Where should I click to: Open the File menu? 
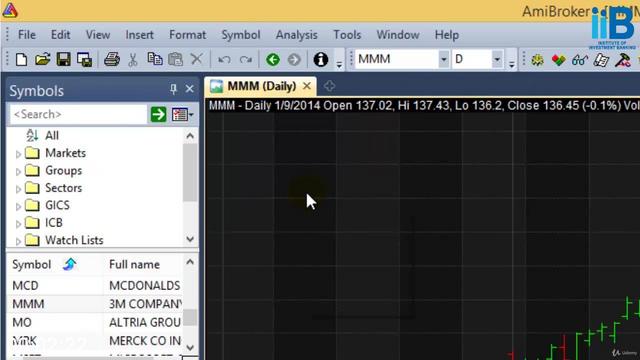27,35
